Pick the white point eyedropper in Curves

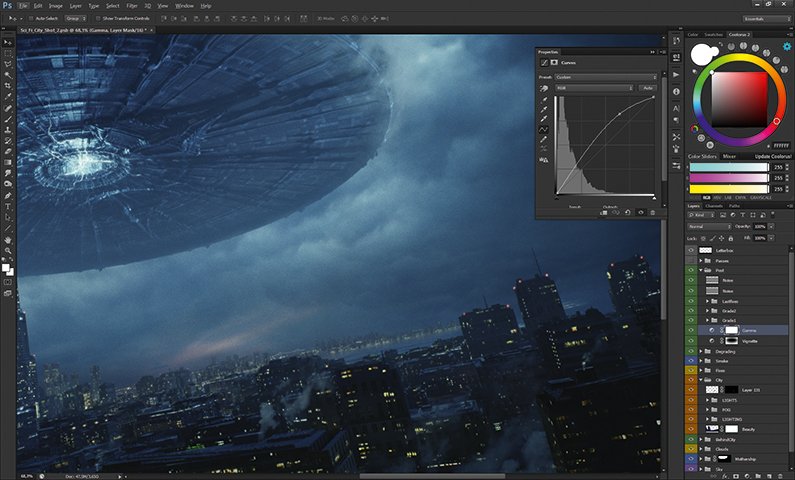(544, 119)
